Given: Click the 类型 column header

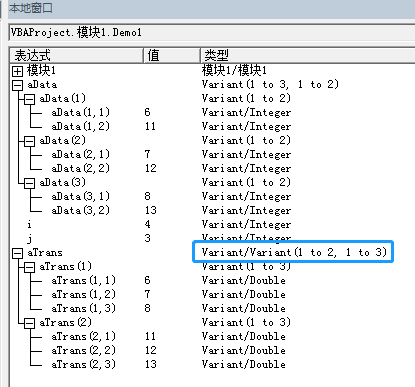Looking at the screenshot, I should [x=307, y=55].
